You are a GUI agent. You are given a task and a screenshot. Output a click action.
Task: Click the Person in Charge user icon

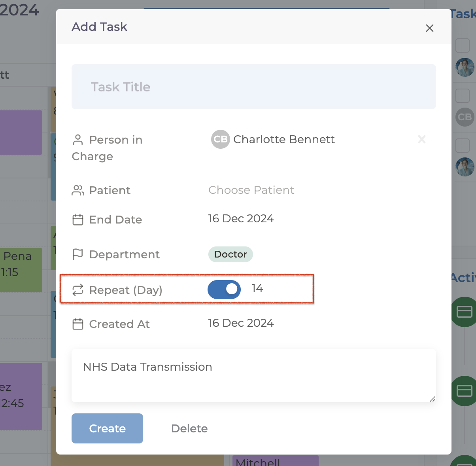[x=78, y=140]
